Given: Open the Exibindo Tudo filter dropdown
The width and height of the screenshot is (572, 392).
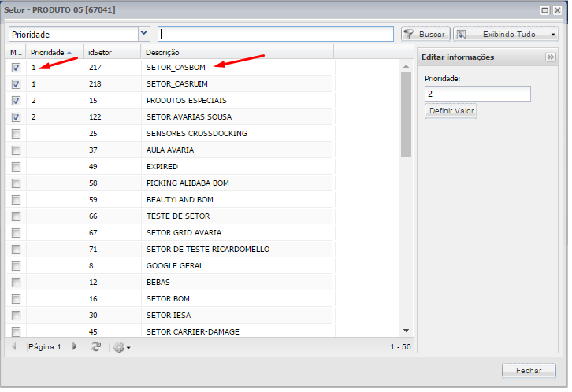Looking at the screenshot, I should click(x=553, y=35).
